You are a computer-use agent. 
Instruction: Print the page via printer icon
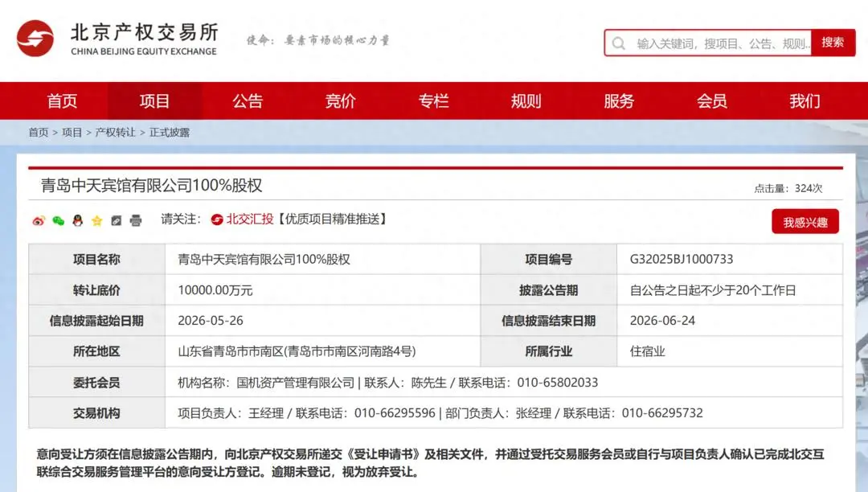136,221
